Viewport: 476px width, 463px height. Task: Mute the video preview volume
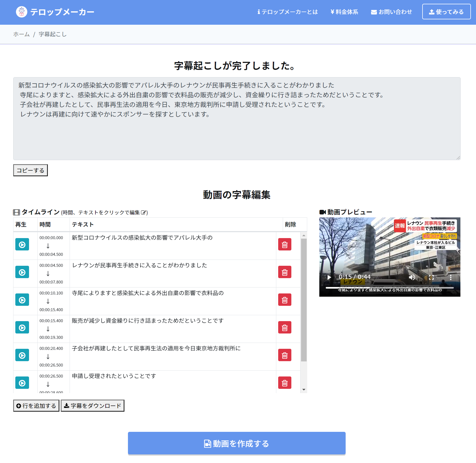(x=412, y=277)
